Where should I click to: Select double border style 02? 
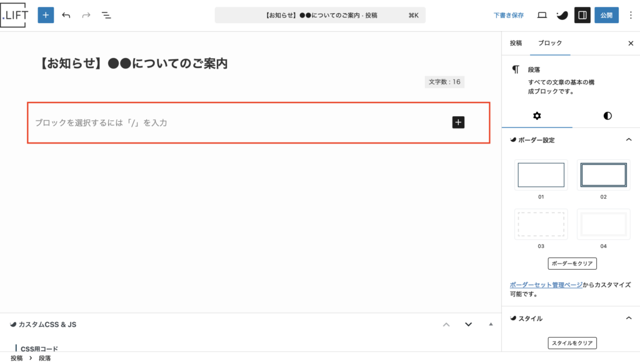[603, 175]
